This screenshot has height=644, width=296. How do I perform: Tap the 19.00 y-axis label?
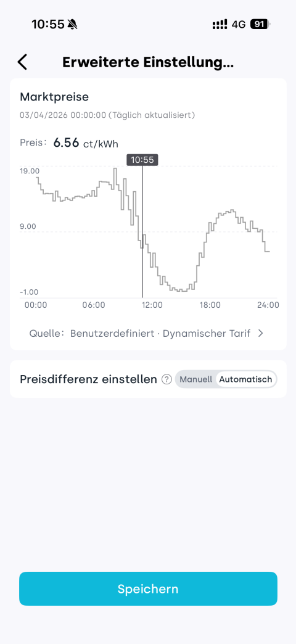coord(30,171)
